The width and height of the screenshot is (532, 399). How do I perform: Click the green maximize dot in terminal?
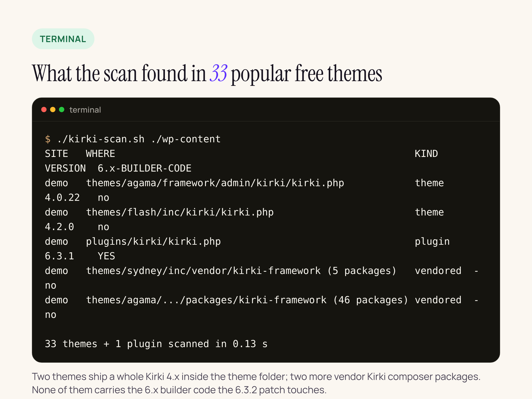point(62,110)
